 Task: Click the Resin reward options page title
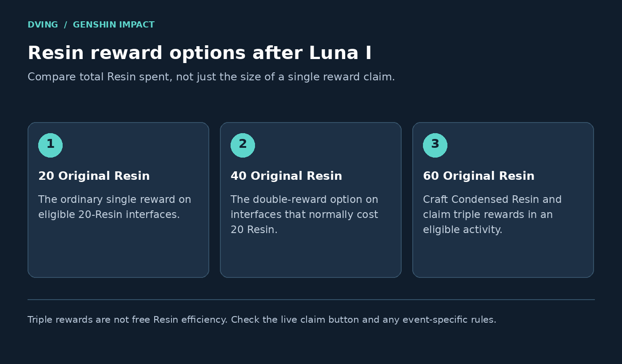coord(199,53)
